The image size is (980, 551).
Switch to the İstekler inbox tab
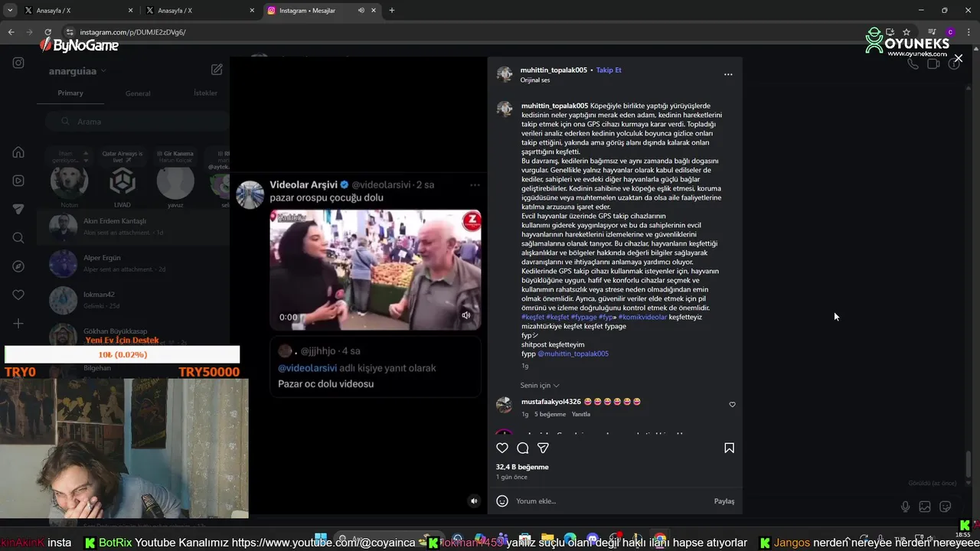click(x=206, y=93)
